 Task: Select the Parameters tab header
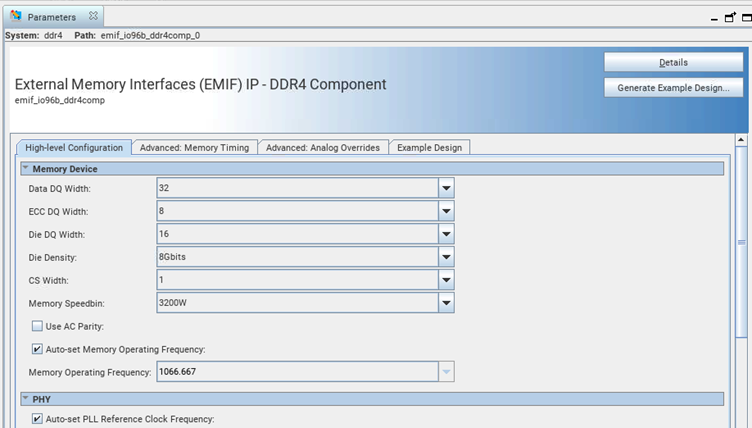tap(52, 17)
